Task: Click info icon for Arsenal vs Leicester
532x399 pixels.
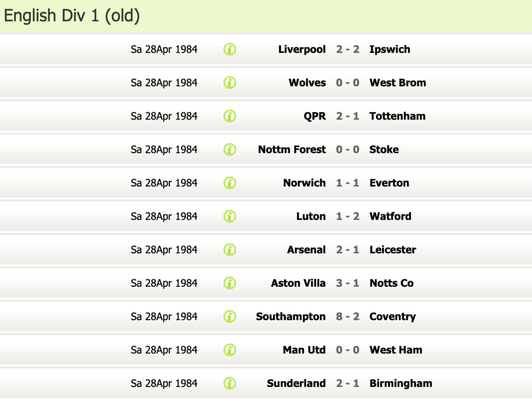Action: [x=229, y=250]
